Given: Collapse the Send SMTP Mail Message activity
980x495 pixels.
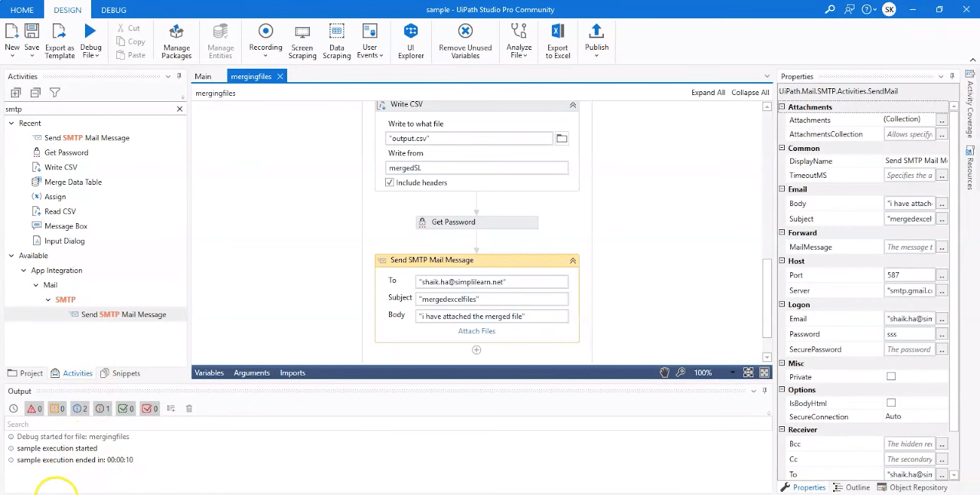Looking at the screenshot, I should [572, 260].
